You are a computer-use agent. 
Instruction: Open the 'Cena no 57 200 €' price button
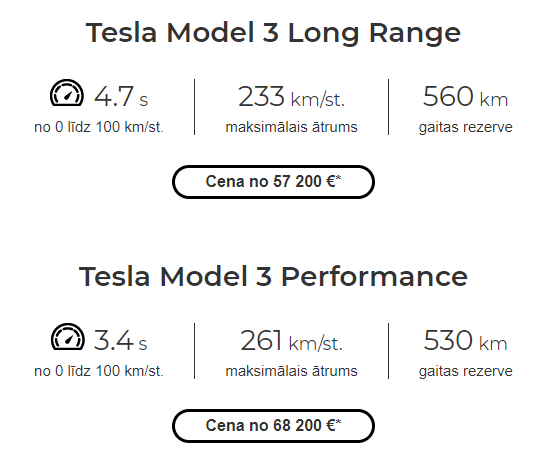pos(273,182)
